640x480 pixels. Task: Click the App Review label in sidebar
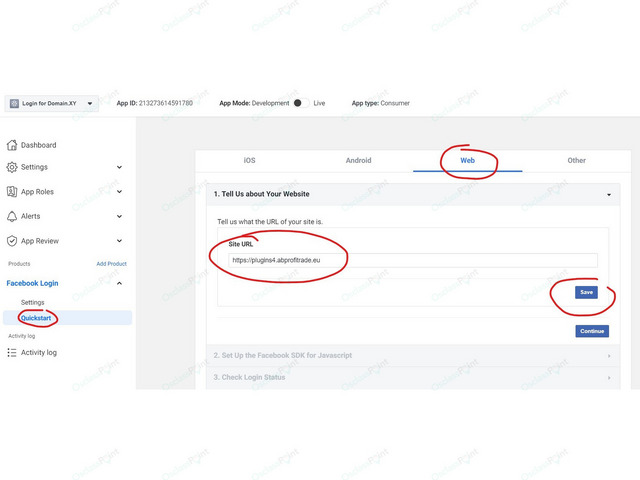[40, 241]
